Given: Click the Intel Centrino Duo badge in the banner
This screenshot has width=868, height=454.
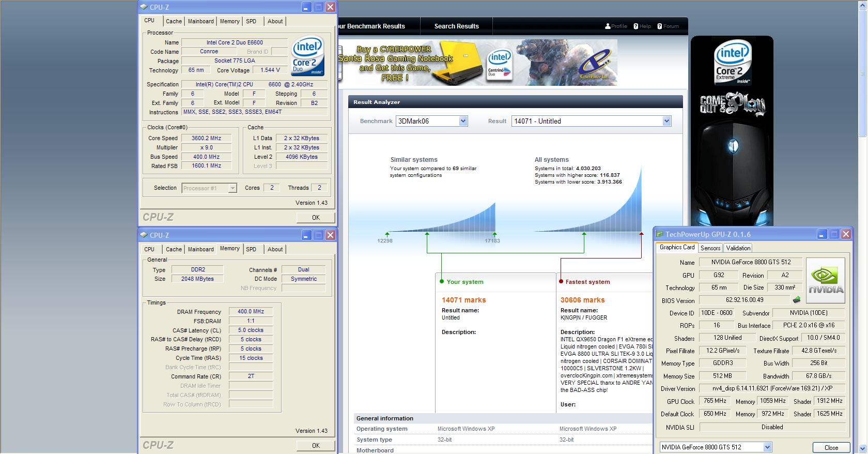Looking at the screenshot, I should (x=500, y=66).
